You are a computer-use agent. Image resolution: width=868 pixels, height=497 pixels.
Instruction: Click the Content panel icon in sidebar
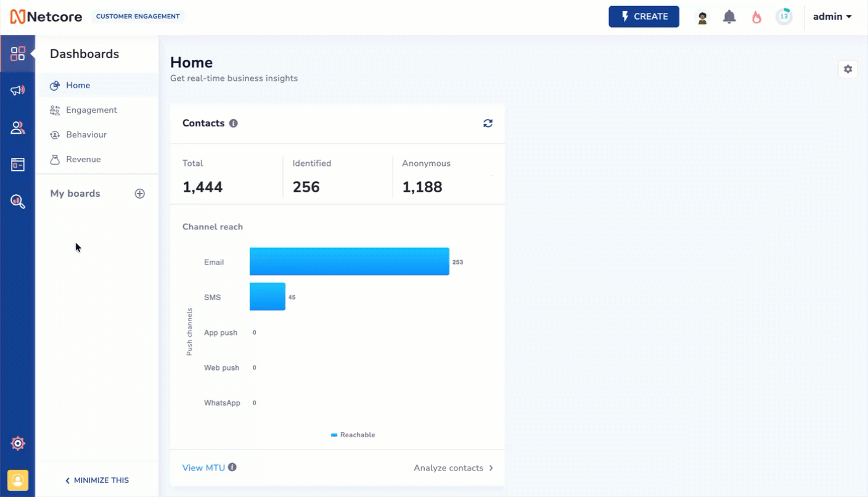pos(18,164)
